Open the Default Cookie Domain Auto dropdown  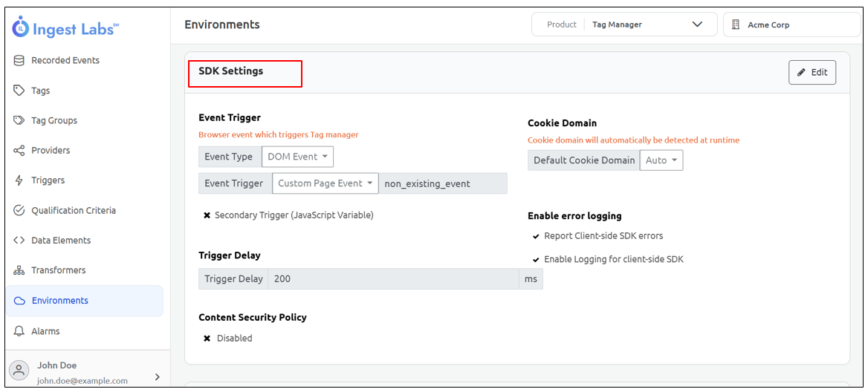click(x=661, y=160)
